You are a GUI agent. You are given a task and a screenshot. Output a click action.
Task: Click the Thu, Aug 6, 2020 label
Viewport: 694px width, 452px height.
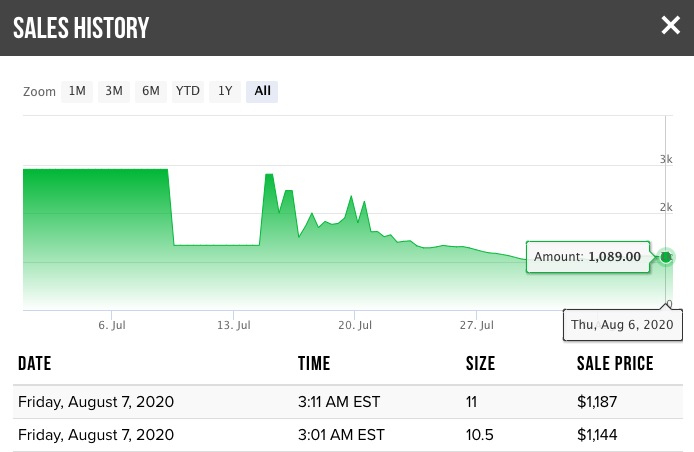pyautogui.click(x=624, y=324)
